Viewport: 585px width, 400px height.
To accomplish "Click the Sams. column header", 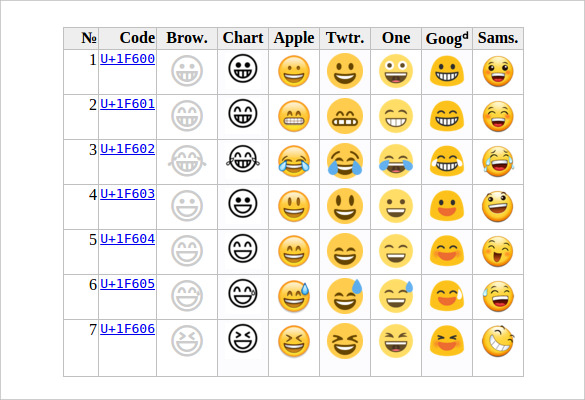I will tap(498, 38).
